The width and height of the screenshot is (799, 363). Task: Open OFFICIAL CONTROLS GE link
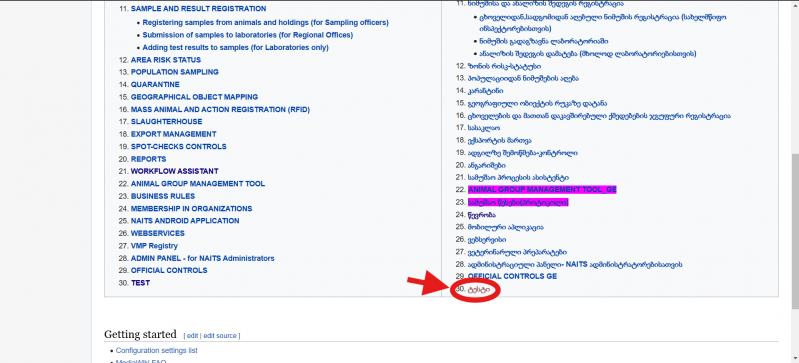pos(512,276)
